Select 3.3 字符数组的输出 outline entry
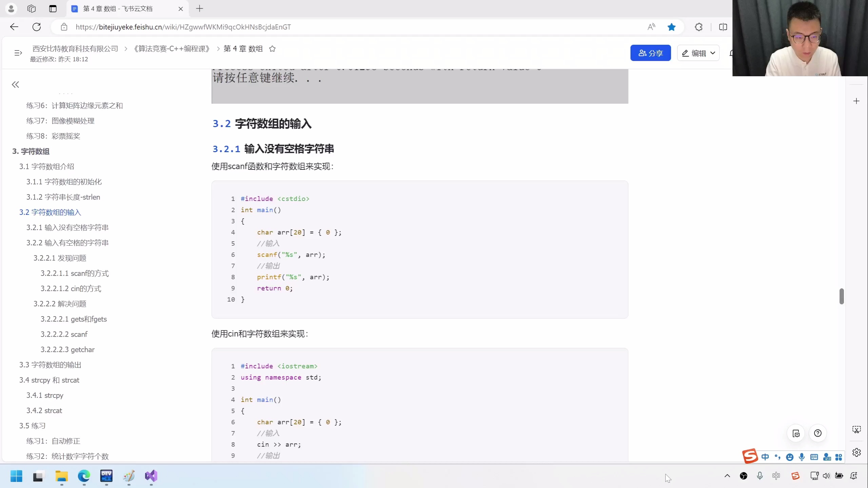The width and height of the screenshot is (868, 488). 50,365
